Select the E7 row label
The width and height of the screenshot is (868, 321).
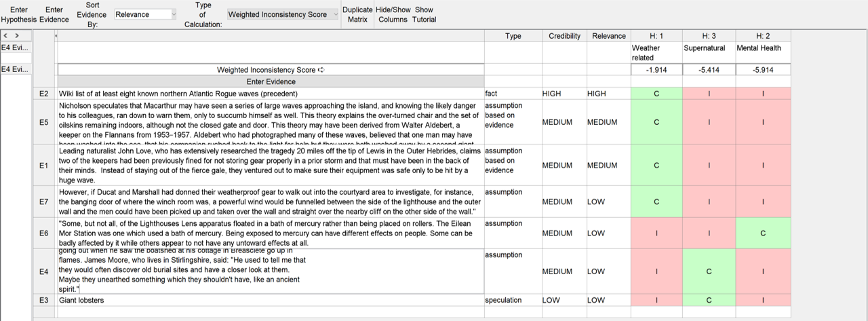(x=44, y=202)
